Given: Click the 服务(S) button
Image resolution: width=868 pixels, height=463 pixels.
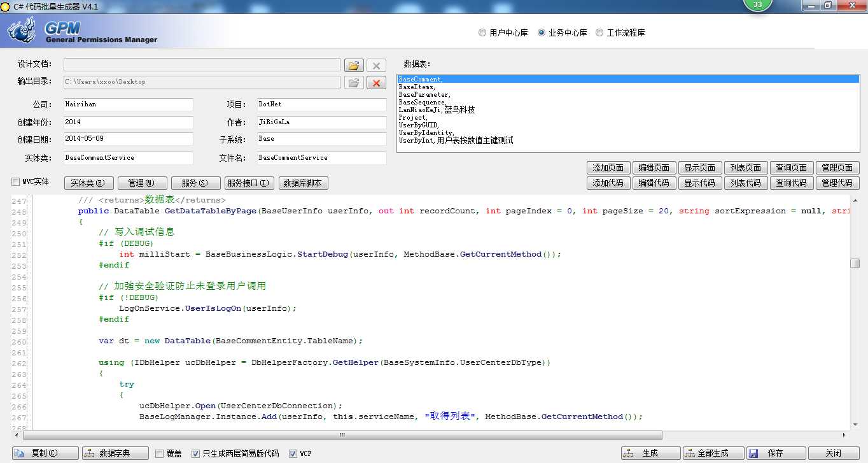Looking at the screenshot, I should (196, 183).
